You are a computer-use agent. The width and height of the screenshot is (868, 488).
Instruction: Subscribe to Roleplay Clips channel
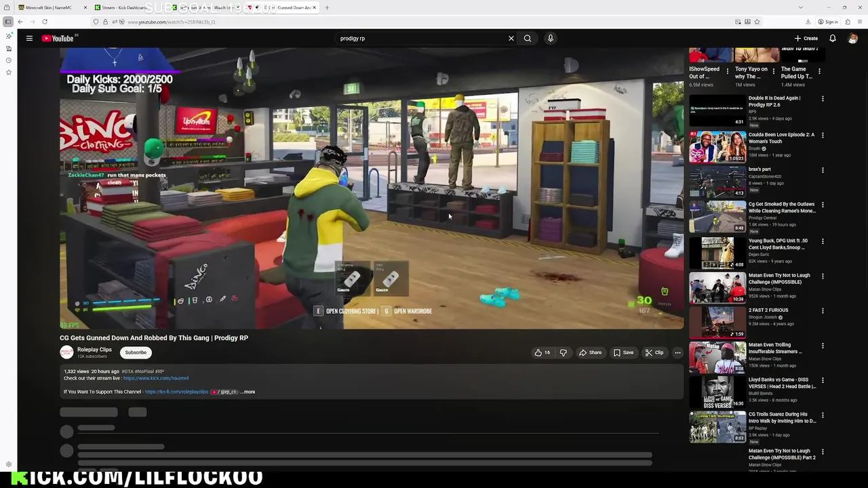pyautogui.click(x=136, y=352)
